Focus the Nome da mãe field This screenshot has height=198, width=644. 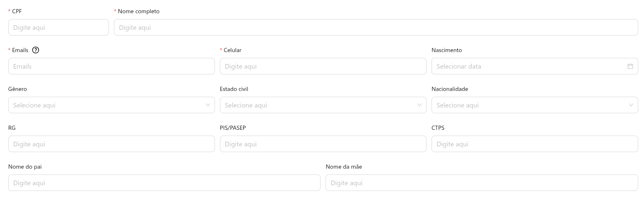tap(481, 183)
